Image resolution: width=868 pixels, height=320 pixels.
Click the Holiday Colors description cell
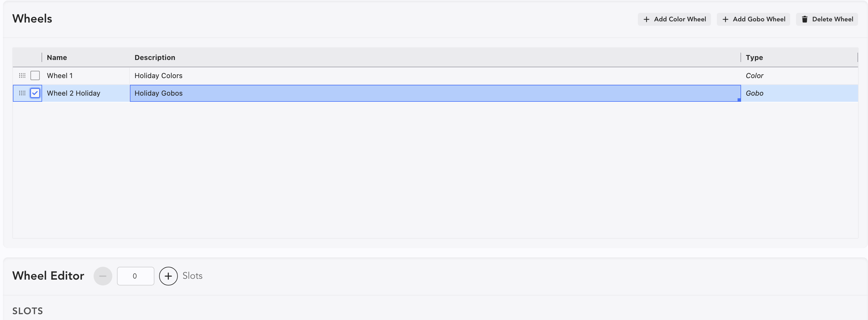435,75
